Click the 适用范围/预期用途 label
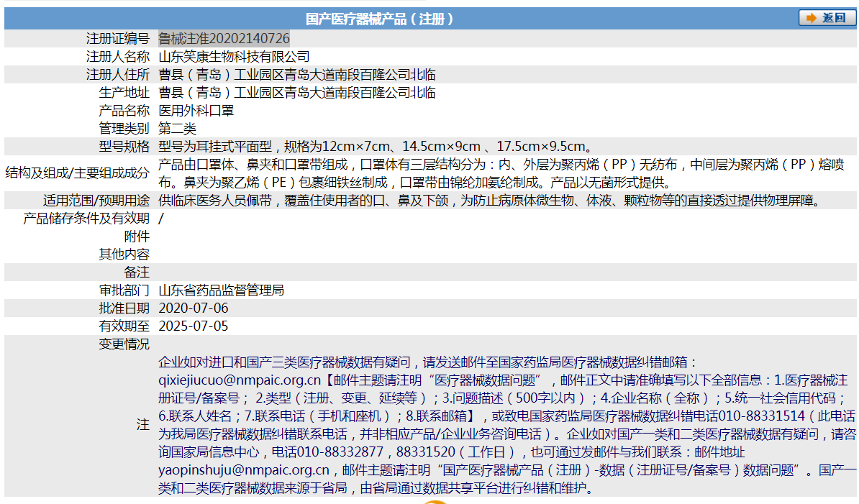The image size is (859, 504). 96,201
